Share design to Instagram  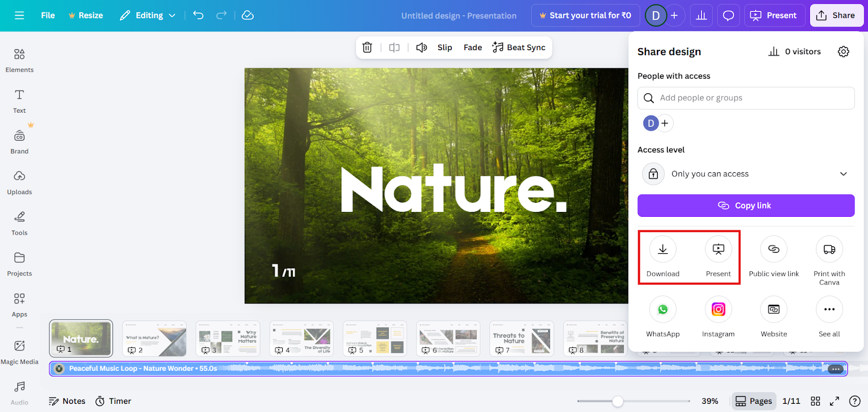click(x=718, y=317)
